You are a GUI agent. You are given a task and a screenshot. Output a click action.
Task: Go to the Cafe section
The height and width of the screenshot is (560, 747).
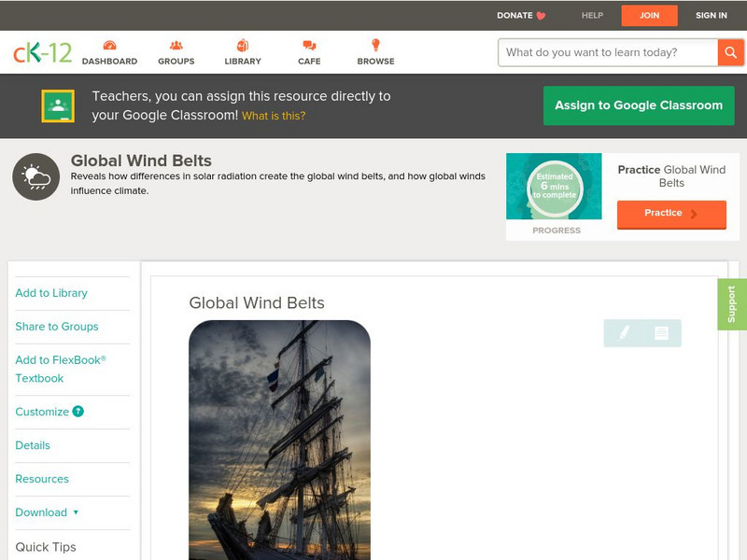[309, 52]
